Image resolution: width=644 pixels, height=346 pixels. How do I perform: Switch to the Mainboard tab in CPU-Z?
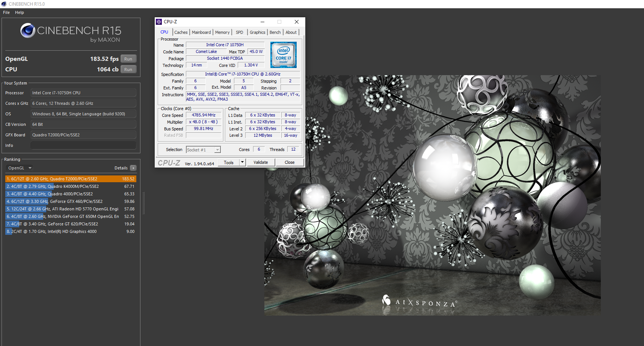(x=201, y=32)
